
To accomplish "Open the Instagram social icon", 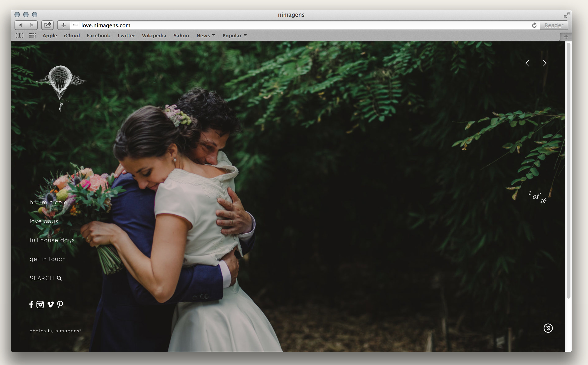I will click(40, 304).
